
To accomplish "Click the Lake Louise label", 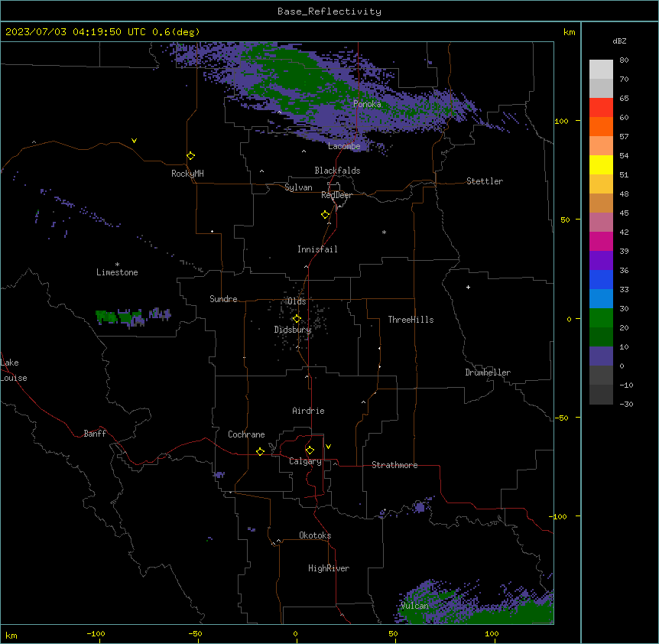I will tap(13, 370).
